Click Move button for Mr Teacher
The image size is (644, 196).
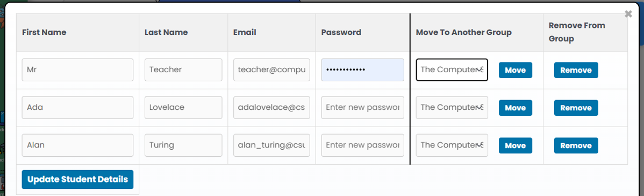point(516,70)
